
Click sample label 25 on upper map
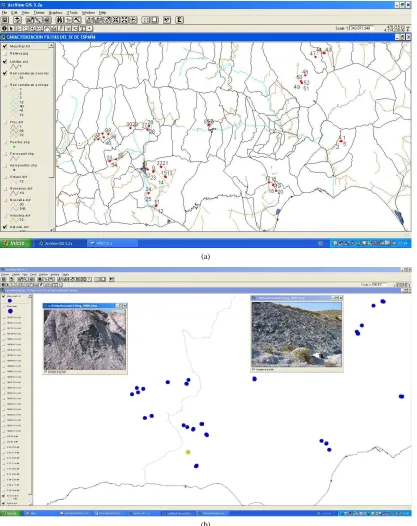click(x=148, y=199)
